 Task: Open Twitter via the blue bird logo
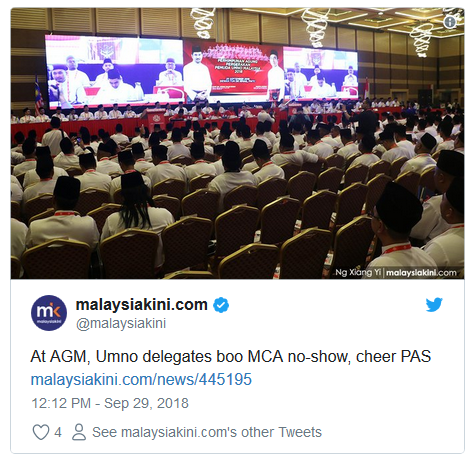[434, 305]
